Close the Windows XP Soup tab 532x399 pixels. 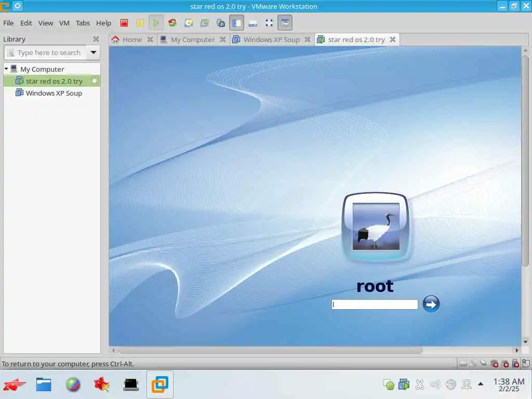[308, 39]
